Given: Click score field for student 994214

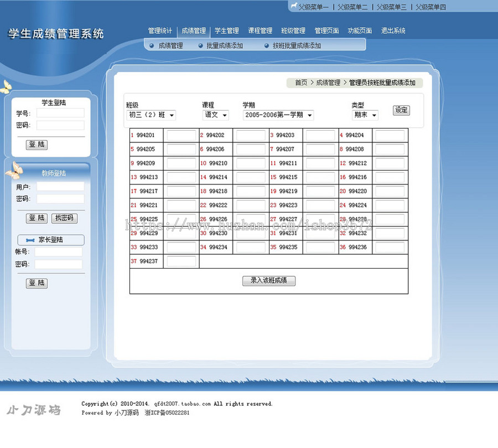Looking at the screenshot, I should click(x=251, y=177).
